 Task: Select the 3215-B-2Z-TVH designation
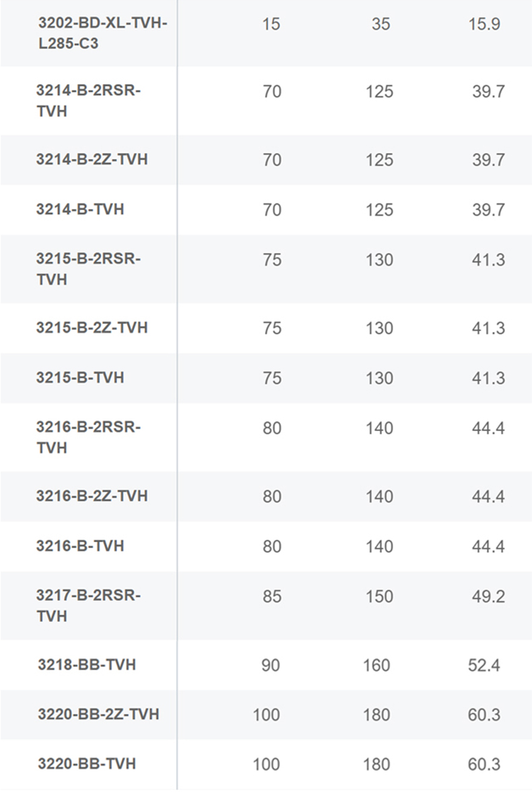[x=92, y=328]
